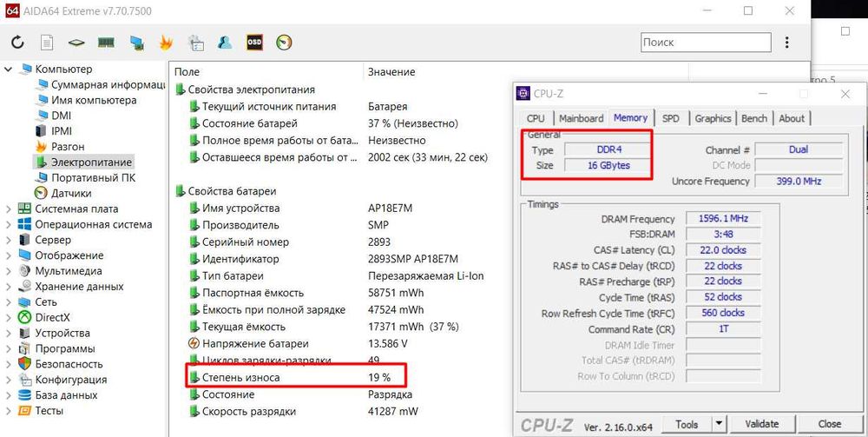Open the CPU-Z Tools dropdown arrow
Viewport: 868px width, 437px height.
pyautogui.click(x=719, y=424)
